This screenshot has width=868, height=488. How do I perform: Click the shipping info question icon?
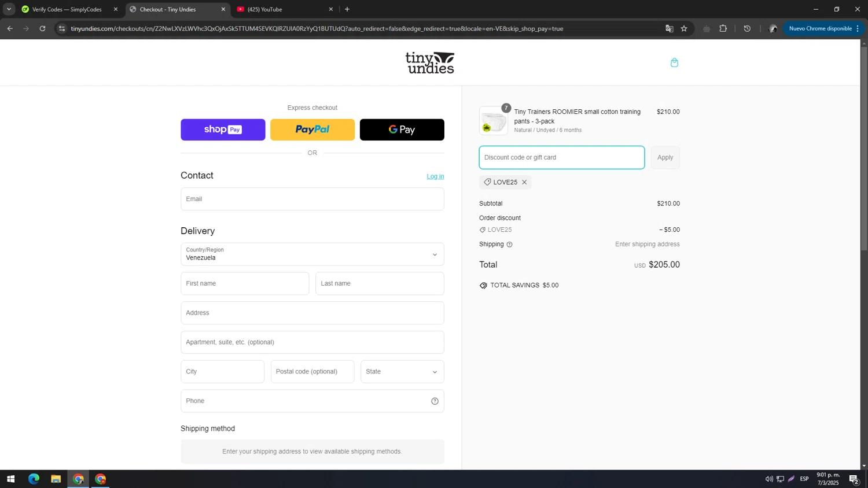[509, 245]
